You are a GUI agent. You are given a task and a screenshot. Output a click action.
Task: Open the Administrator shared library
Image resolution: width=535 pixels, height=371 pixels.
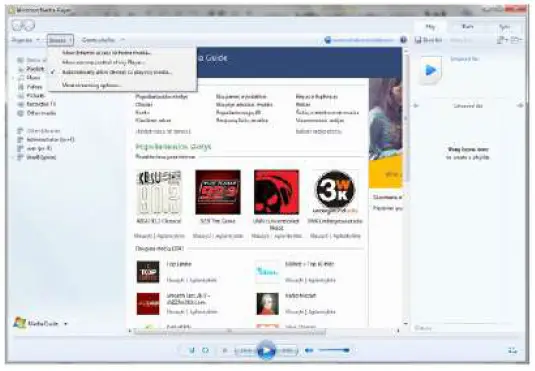(50, 140)
